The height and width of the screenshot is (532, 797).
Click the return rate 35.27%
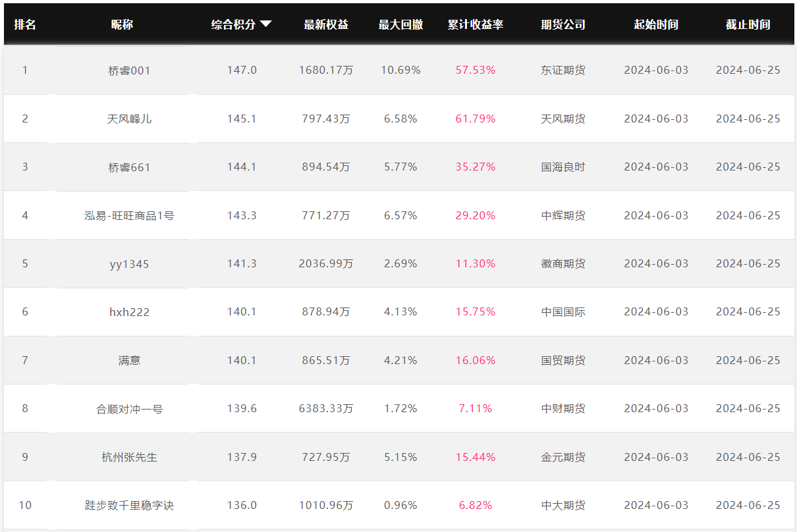[x=476, y=167]
